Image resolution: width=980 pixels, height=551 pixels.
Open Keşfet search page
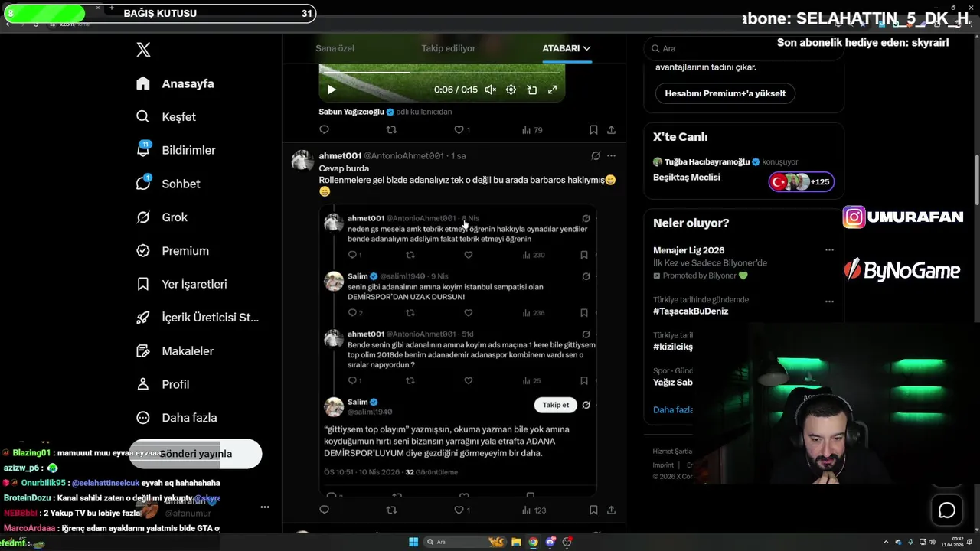(166, 117)
